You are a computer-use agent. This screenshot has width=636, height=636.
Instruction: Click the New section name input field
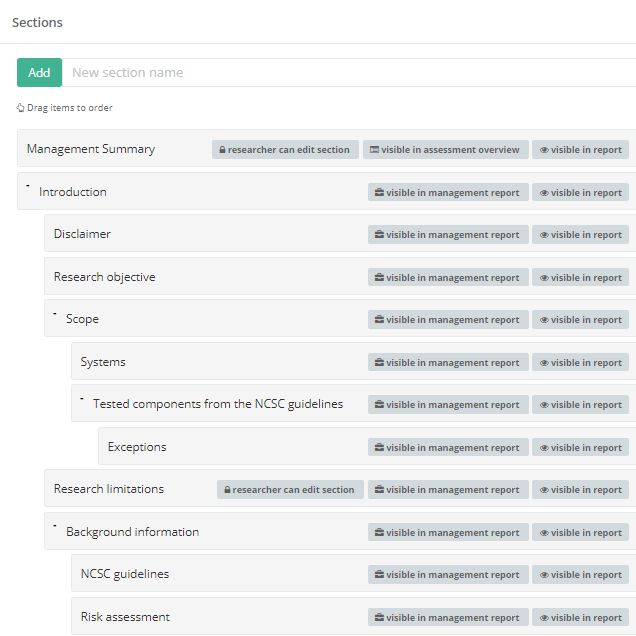click(x=349, y=73)
